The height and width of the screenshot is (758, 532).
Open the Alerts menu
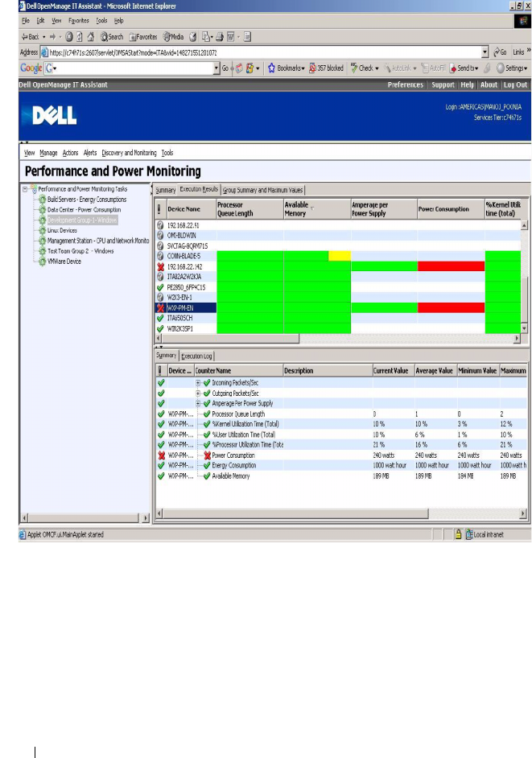[x=90, y=153]
